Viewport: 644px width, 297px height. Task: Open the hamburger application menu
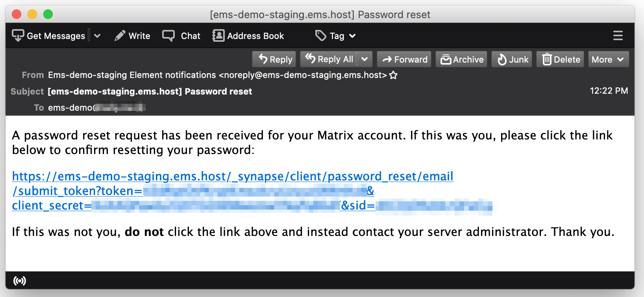click(618, 35)
